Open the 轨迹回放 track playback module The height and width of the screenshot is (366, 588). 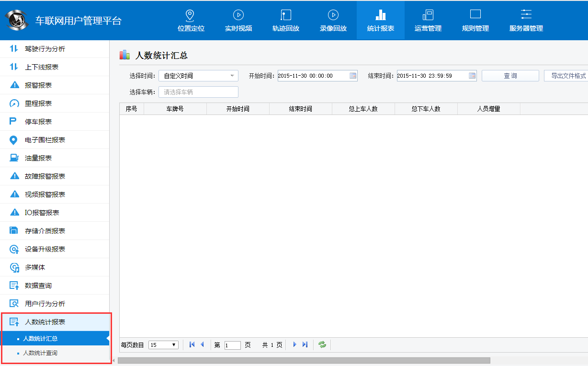tap(285, 21)
